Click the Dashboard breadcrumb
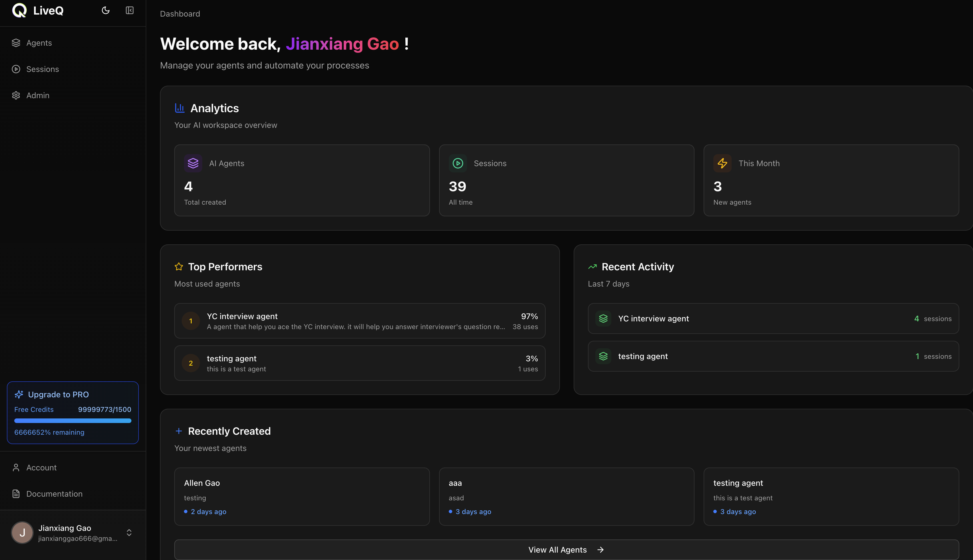Viewport: 973px width, 560px height. point(180,14)
